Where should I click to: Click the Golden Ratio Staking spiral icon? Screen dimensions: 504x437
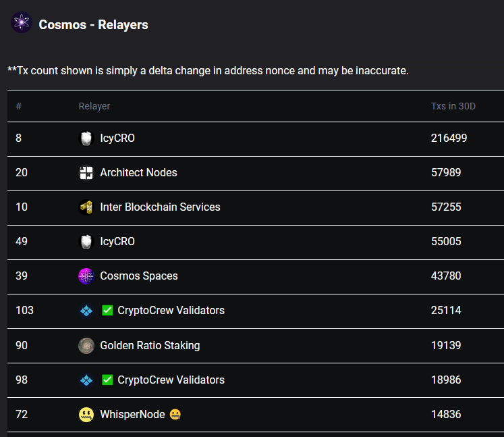click(x=86, y=346)
